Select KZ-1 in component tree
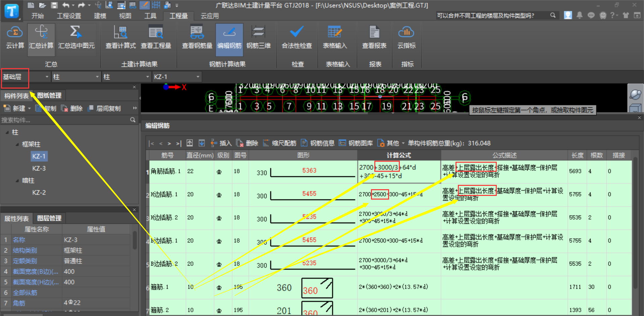The height and width of the screenshot is (316, 644). pyautogui.click(x=39, y=156)
